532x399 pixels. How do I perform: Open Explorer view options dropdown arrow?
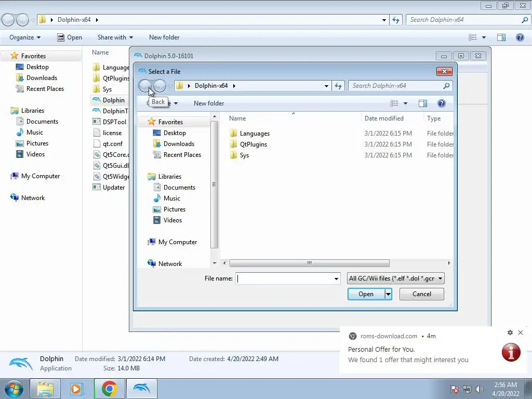point(484,37)
